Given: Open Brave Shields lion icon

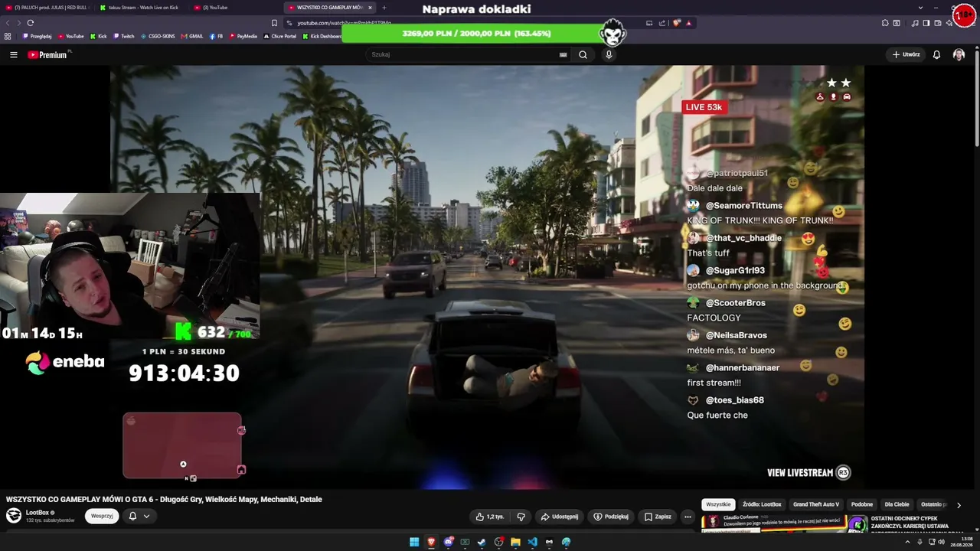Looking at the screenshot, I should (x=676, y=23).
